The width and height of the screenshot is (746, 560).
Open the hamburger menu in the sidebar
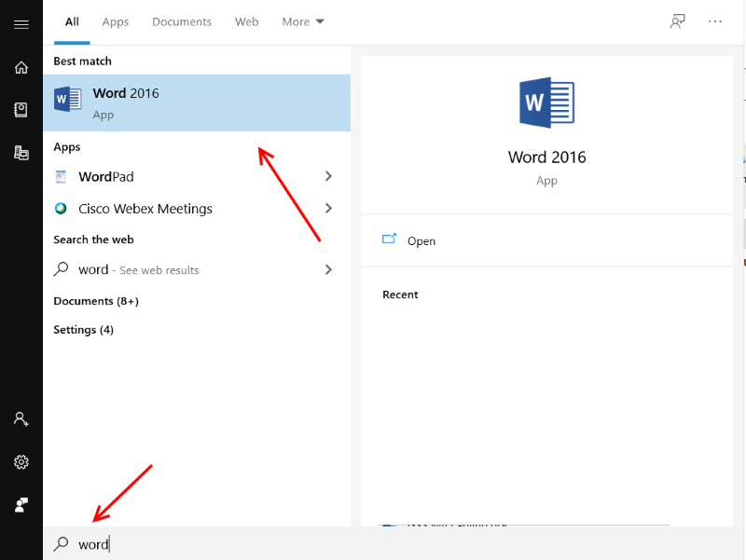click(x=21, y=23)
